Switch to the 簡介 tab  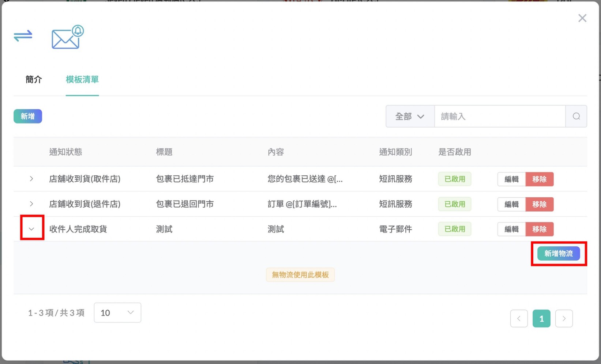(34, 79)
